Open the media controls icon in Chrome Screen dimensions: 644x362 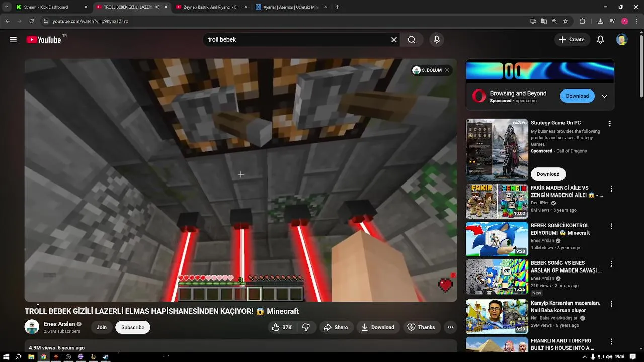pos(612,21)
